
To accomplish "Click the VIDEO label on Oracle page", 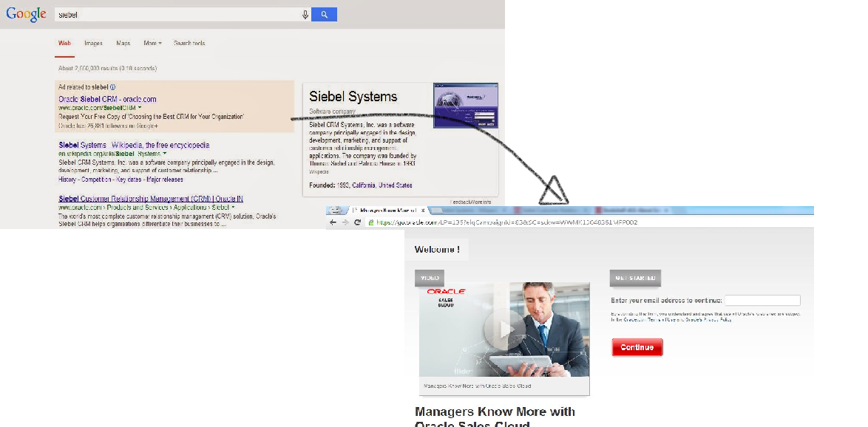I will click(x=430, y=279).
